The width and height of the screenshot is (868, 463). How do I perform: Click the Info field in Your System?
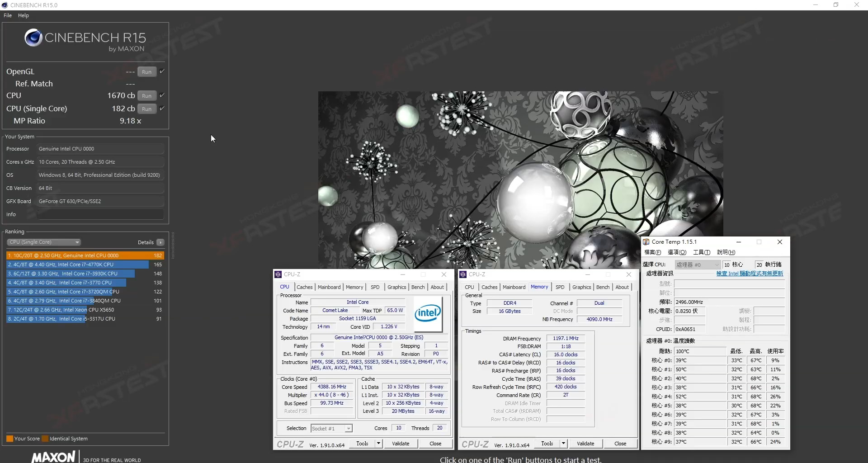(x=100, y=214)
